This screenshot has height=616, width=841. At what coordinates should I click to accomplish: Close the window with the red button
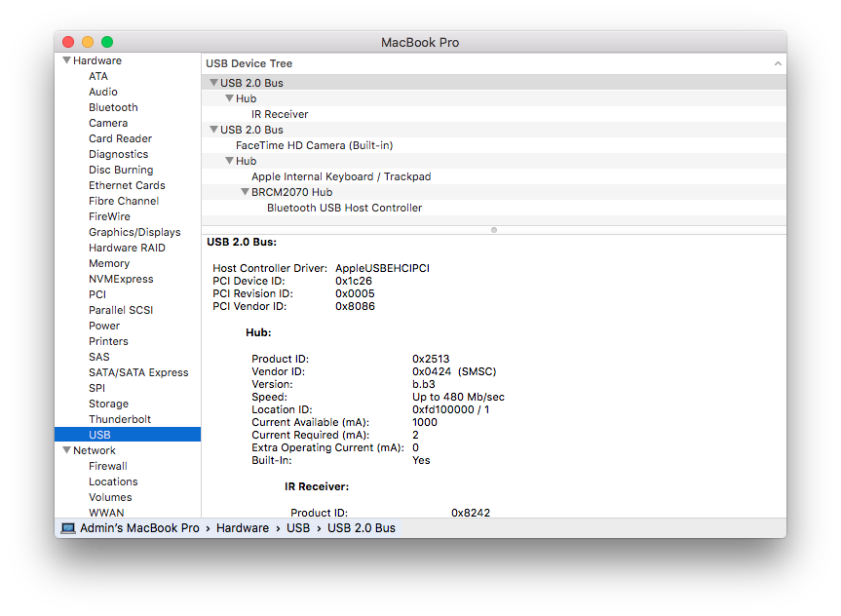(x=68, y=42)
